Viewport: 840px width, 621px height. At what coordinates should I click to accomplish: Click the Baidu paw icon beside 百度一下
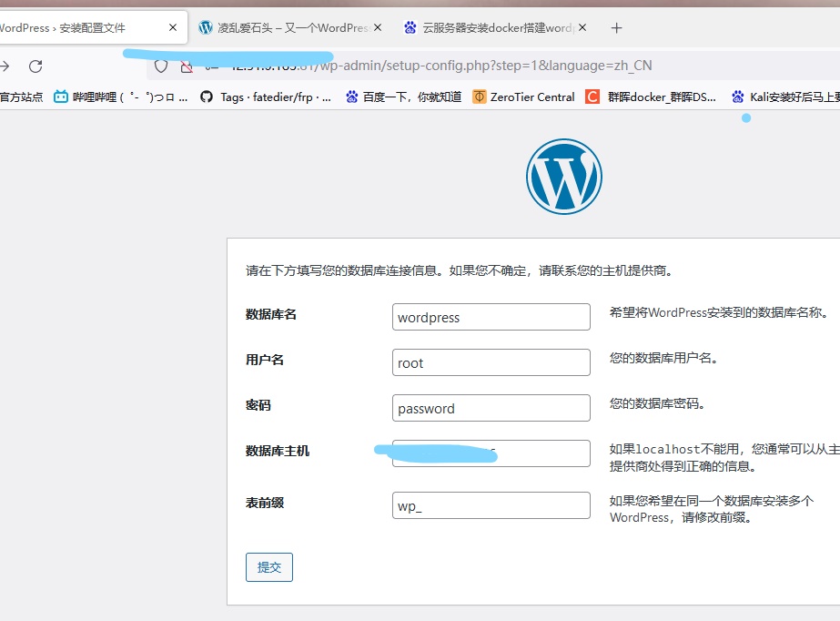pyautogui.click(x=352, y=97)
